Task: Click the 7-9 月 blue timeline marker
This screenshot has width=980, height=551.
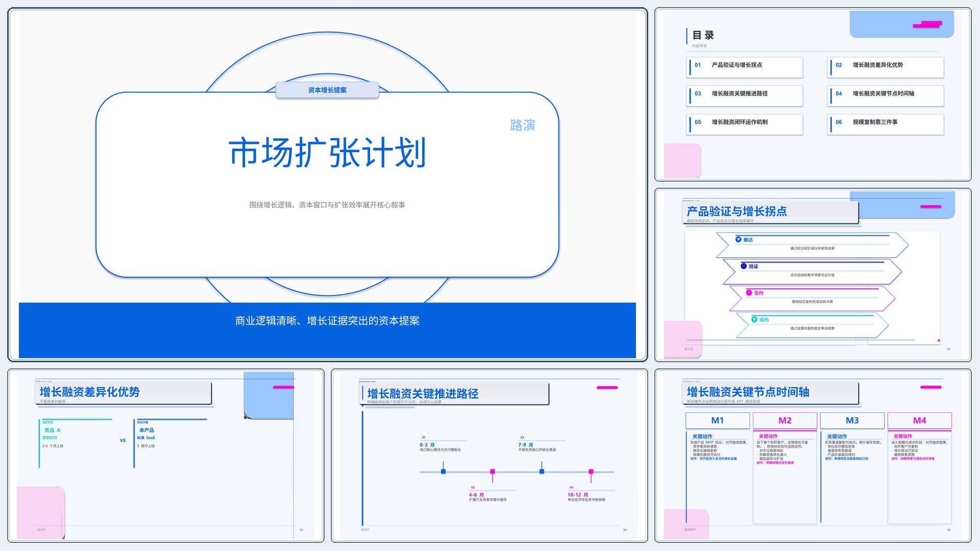Action: [542, 471]
